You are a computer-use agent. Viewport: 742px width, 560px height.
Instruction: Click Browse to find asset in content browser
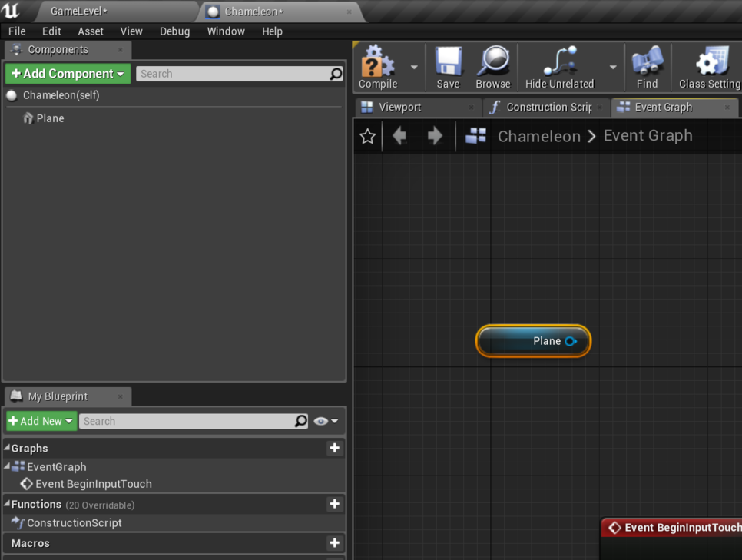(493, 67)
